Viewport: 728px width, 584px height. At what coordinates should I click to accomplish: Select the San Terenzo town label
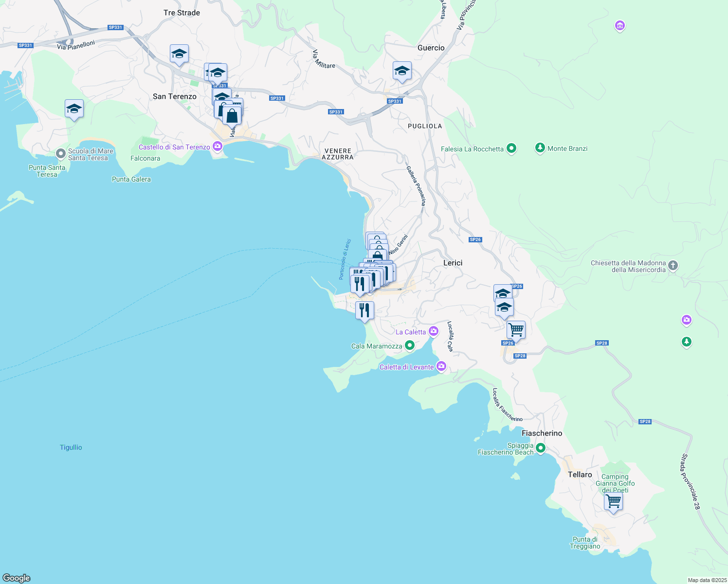(x=175, y=96)
